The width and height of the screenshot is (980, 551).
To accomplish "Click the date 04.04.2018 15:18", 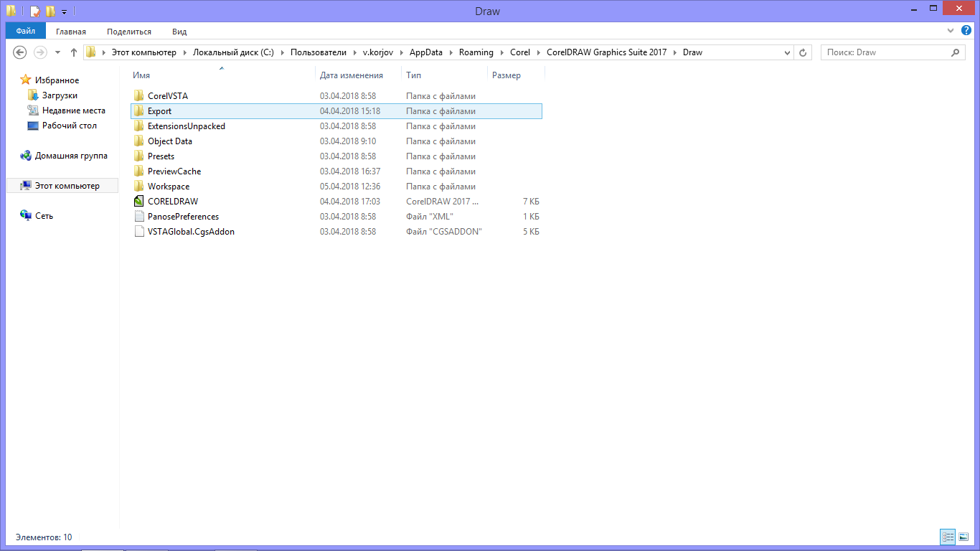I will point(350,111).
